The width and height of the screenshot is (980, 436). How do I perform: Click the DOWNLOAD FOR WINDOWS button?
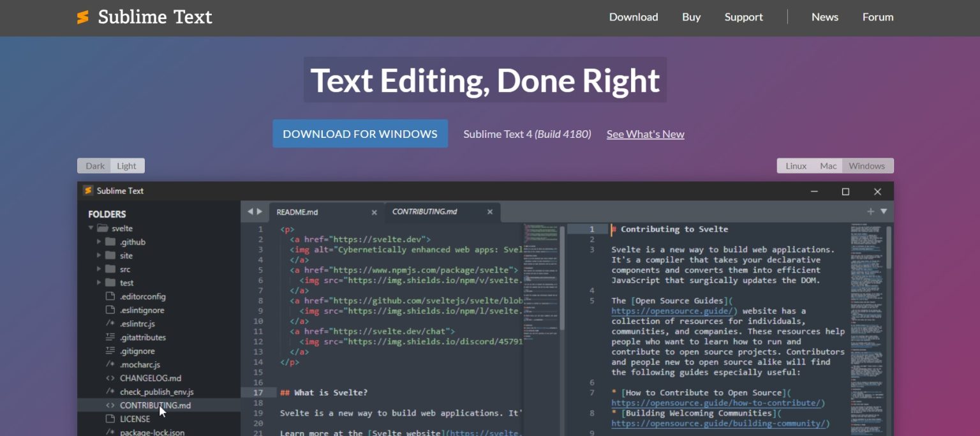tap(360, 133)
